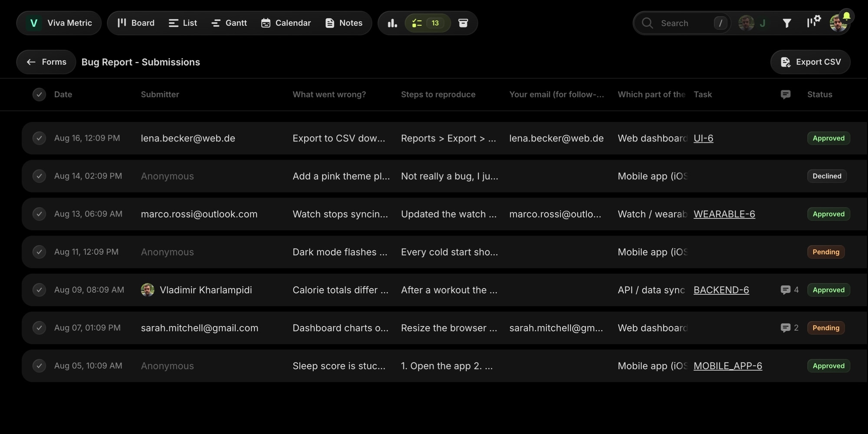This screenshot has width=868, height=434.
Task: Switch to Board view
Action: (136, 23)
